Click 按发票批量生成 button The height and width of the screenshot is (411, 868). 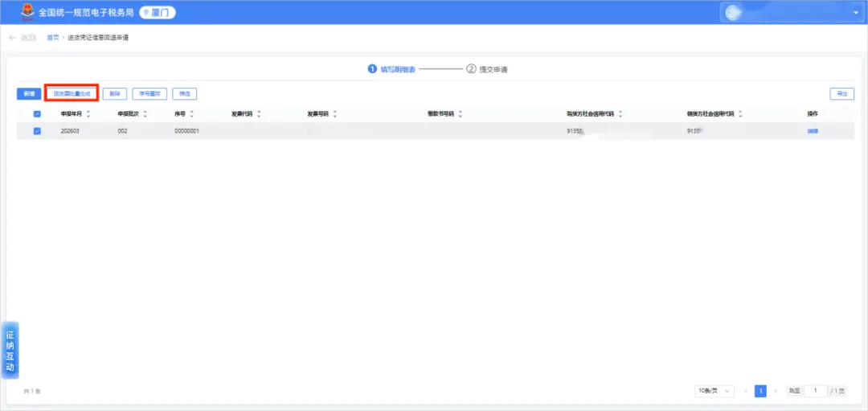72,94
